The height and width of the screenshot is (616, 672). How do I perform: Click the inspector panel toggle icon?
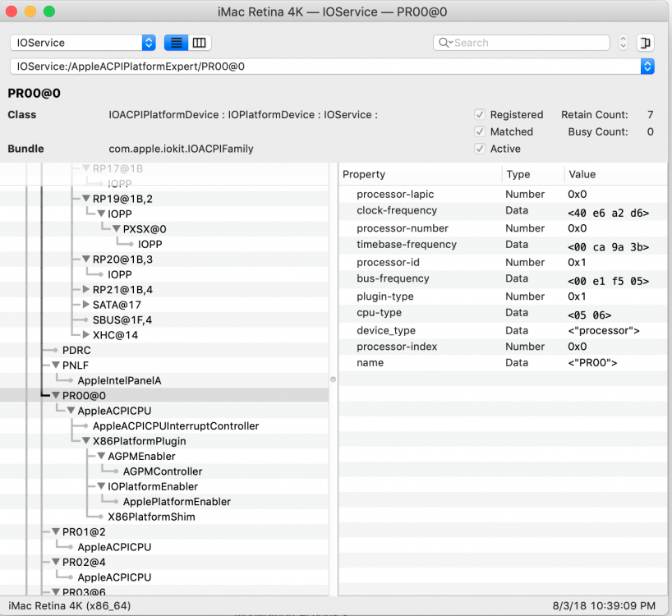point(645,43)
